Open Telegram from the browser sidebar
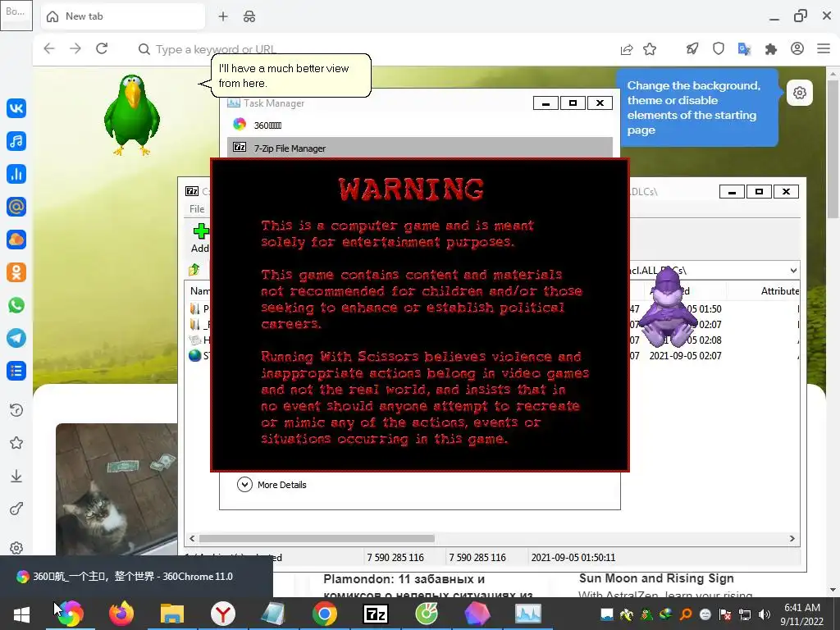This screenshot has width=840, height=630. click(16, 338)
